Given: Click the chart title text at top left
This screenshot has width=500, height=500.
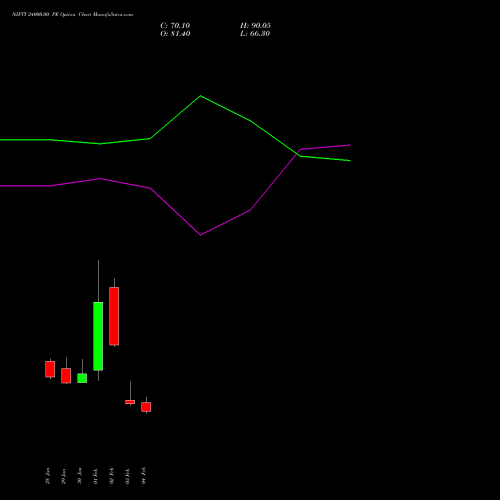Looking at the screenshot, I should tap(72, 15).
